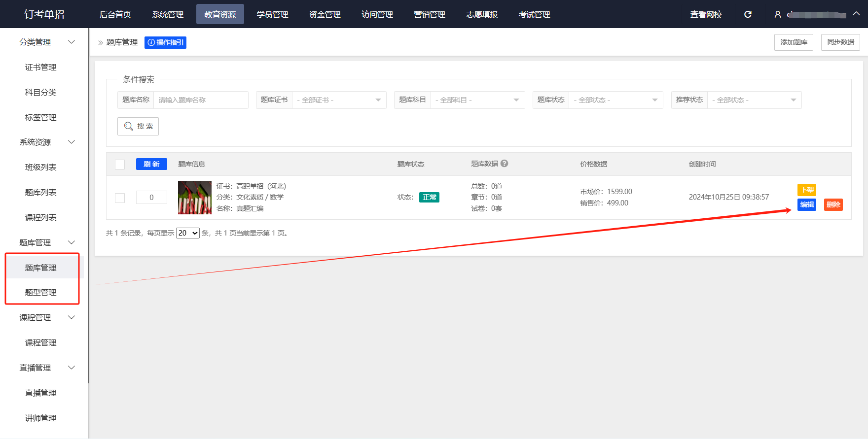The height and width of the screenshot is (439, 868).
Task: Click the red 删除 button
Action: [x=833, y=204]
